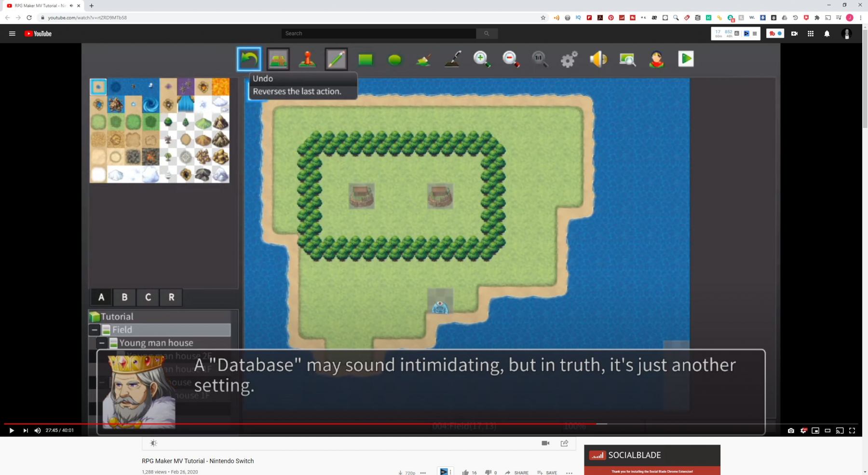Click the Zoom In magnifier icon
Screen dimensions: 868x475
coord(482,59)
